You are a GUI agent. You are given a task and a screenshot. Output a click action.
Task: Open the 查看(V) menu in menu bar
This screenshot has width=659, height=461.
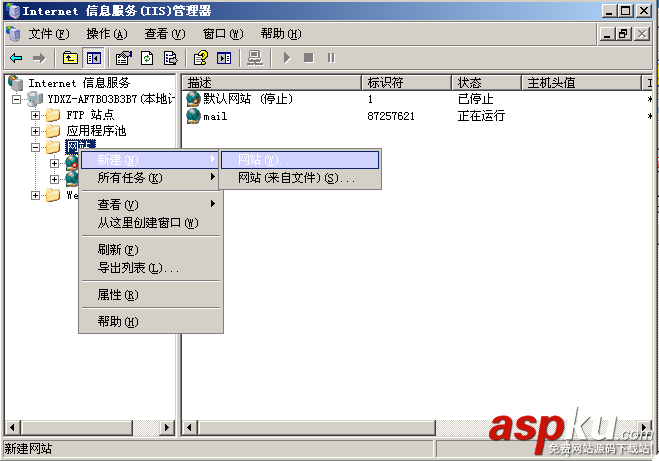click(164, 34)
